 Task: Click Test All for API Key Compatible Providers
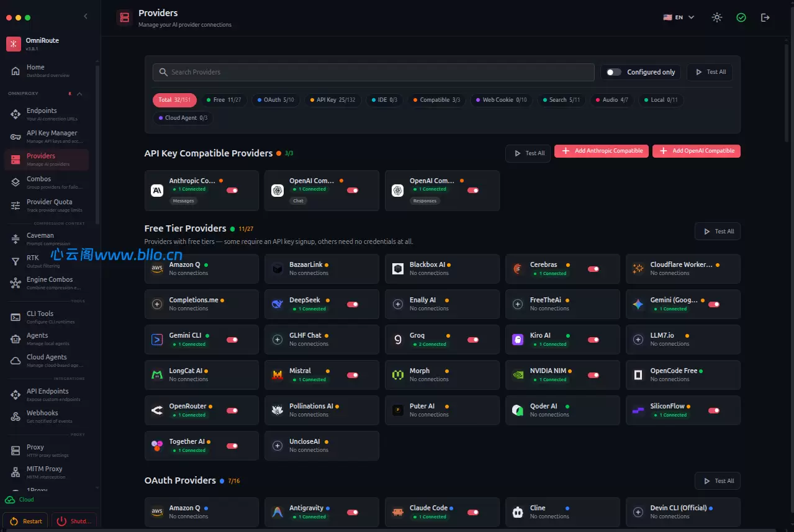point(528,153)
